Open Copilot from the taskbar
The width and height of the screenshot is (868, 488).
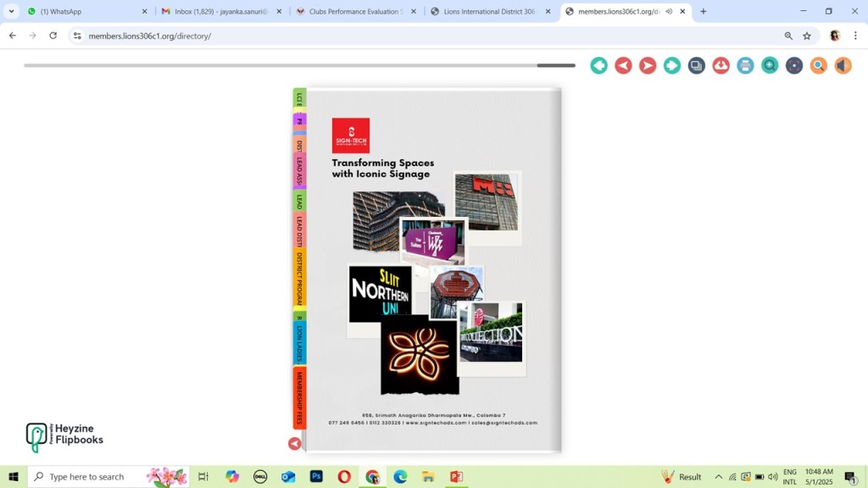[232, 476]
